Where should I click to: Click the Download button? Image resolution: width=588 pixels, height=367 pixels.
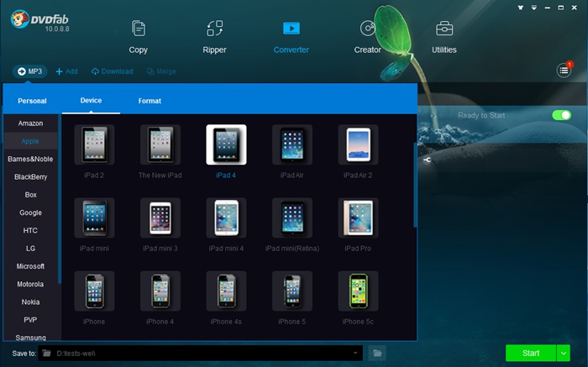[x=112, y=71]
